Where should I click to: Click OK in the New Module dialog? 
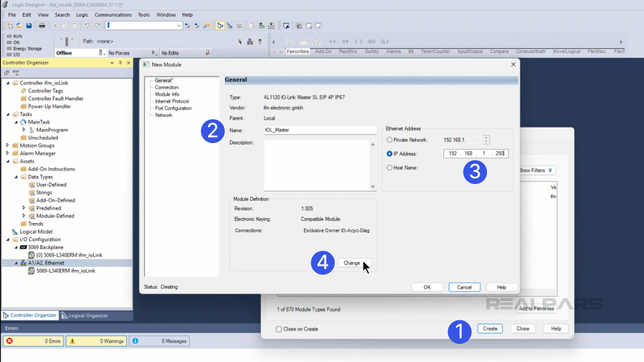click(x=427, y=287)
